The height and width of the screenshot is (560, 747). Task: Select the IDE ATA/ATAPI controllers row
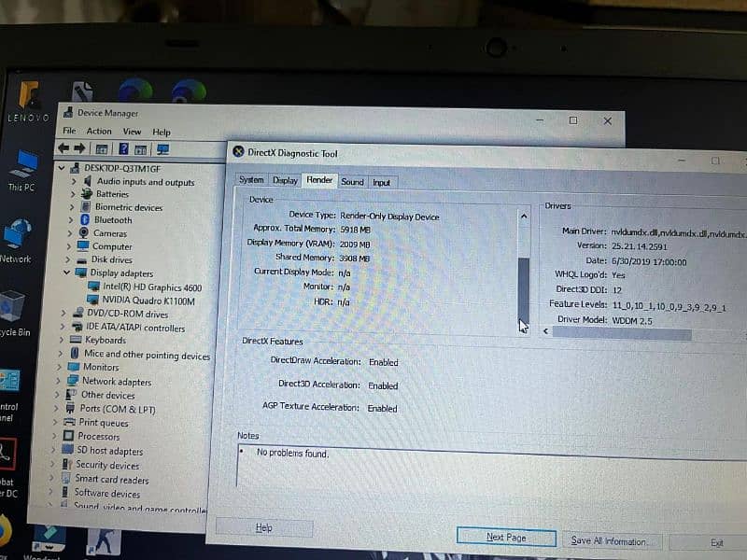(x=128, y=328)
